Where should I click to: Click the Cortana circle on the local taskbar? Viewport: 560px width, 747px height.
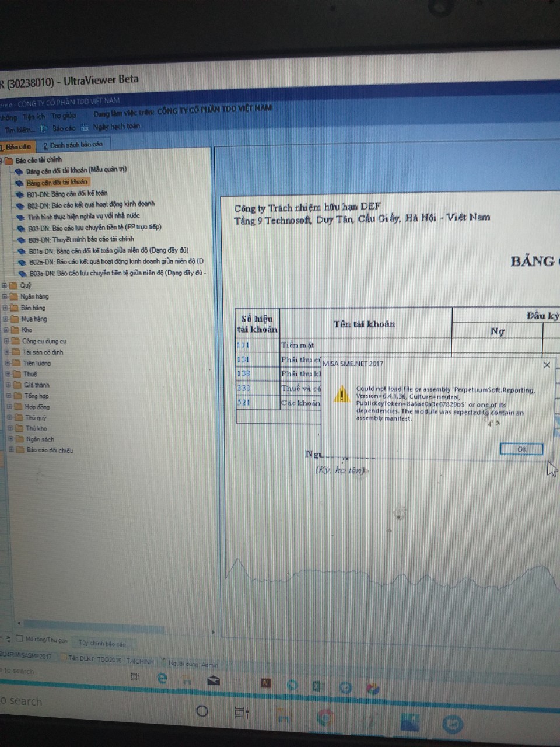(202, 711)
